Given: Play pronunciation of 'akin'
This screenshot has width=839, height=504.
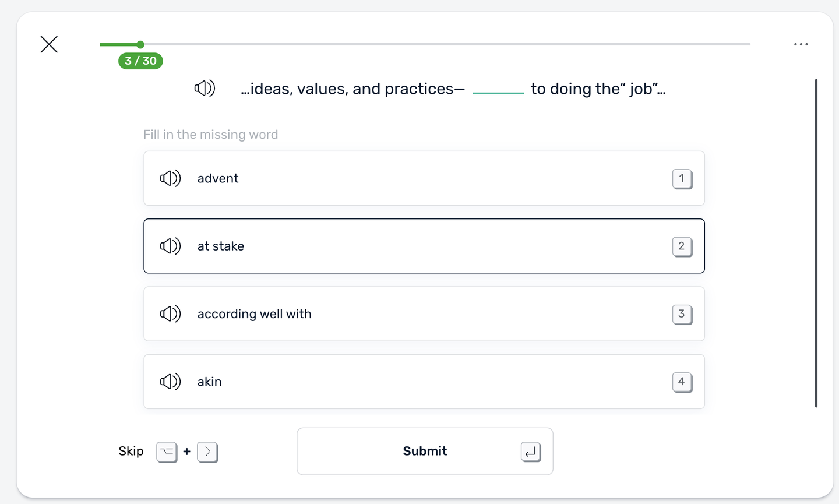Looking at the screenshot, I should 170,382.
